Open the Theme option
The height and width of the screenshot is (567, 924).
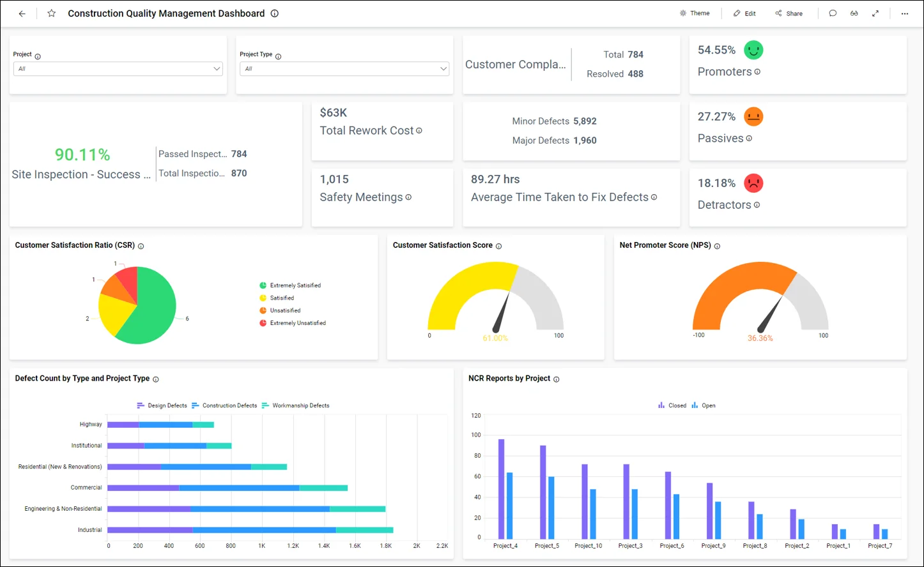695,13
